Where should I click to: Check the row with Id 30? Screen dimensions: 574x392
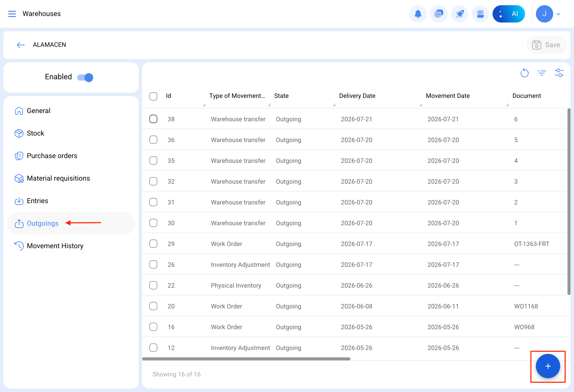click(x=153, y=223)
